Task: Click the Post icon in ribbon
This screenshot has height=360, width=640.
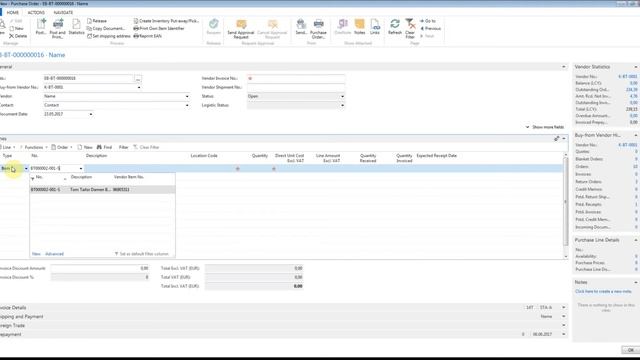Action: click(x=41, y=27)
